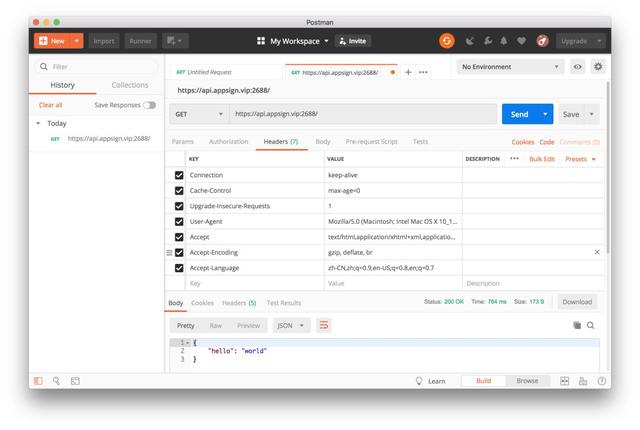Screen dimensions: 640x430
Task: Remove the Accept-Encoding header row
Action: pyautogui.click(x=597, y=252)
